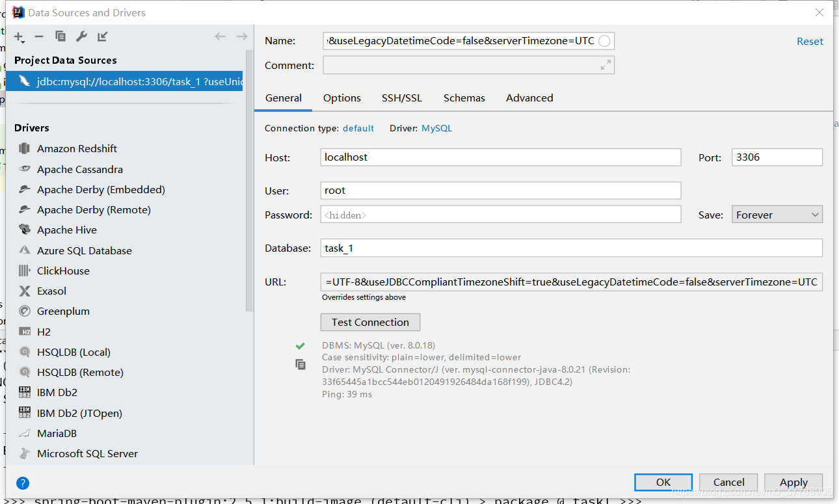Click the default connection type link
This screenshot has height=504, width=839.
pyautogui.click(x=358, y=128)
